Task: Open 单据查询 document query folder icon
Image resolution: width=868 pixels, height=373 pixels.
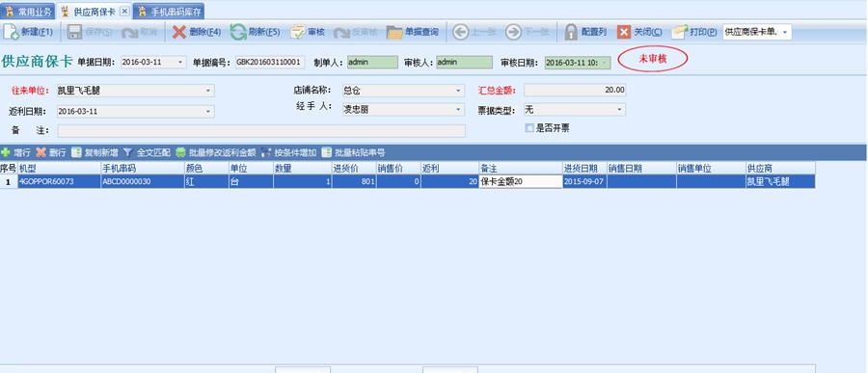Action: click(394, 32)
